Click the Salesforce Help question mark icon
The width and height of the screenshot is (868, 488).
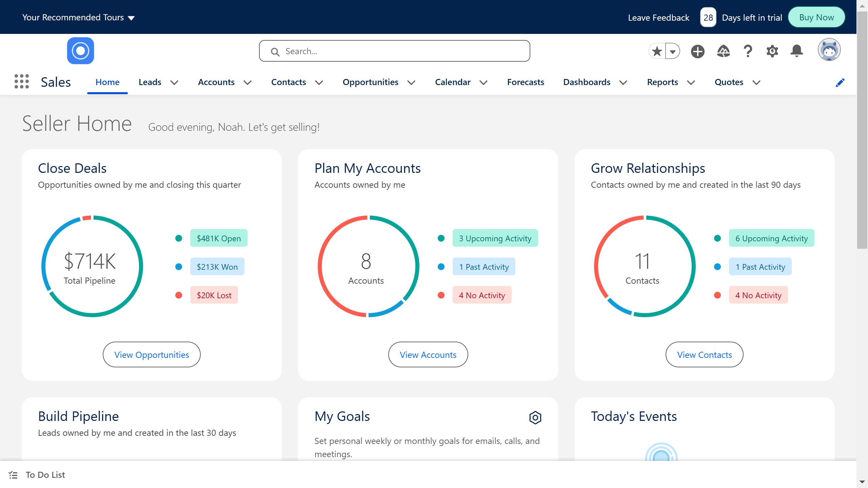[x=747, y=51]
